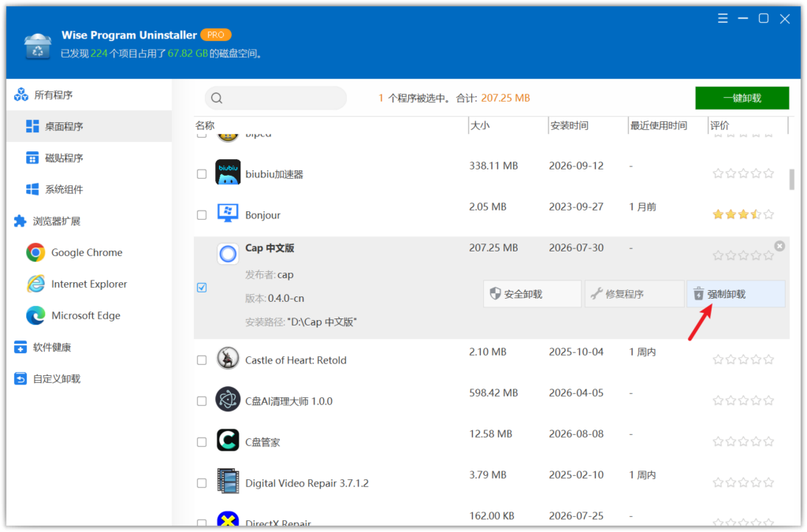Click the 软件健康 icon
The width and height of the screenshot is (807, 532).
coord(20,348)
